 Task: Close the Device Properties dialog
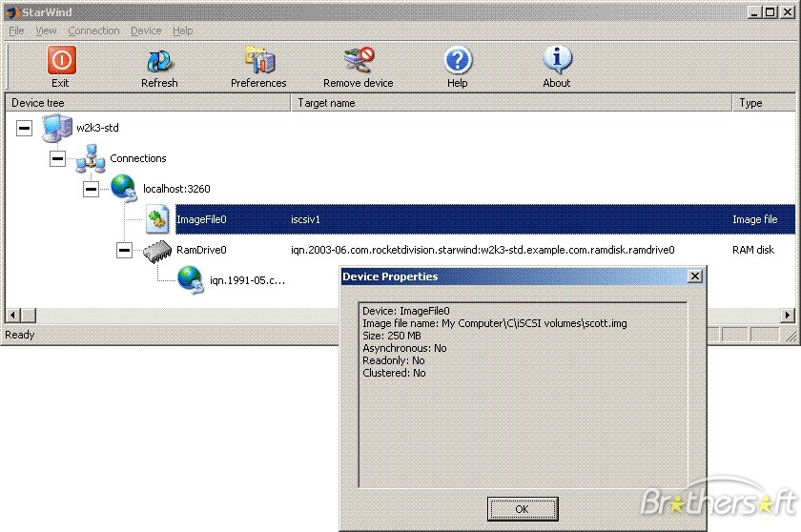click(x=695, y=276)
